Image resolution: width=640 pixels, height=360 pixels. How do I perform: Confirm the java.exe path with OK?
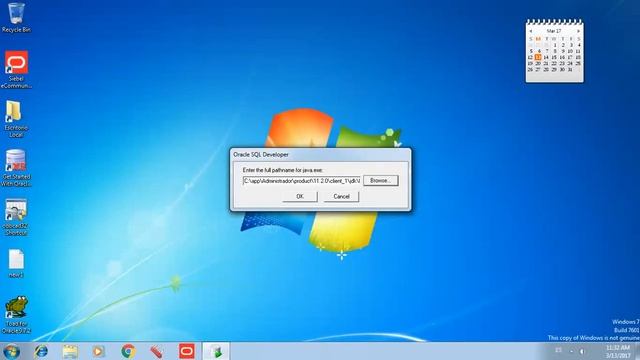[300, 196]
